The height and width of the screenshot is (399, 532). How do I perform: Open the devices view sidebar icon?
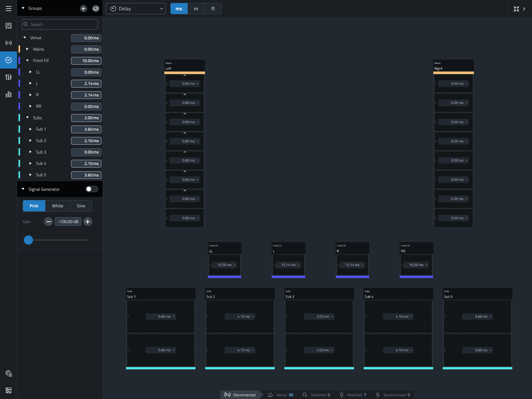(x=8, y=26)
